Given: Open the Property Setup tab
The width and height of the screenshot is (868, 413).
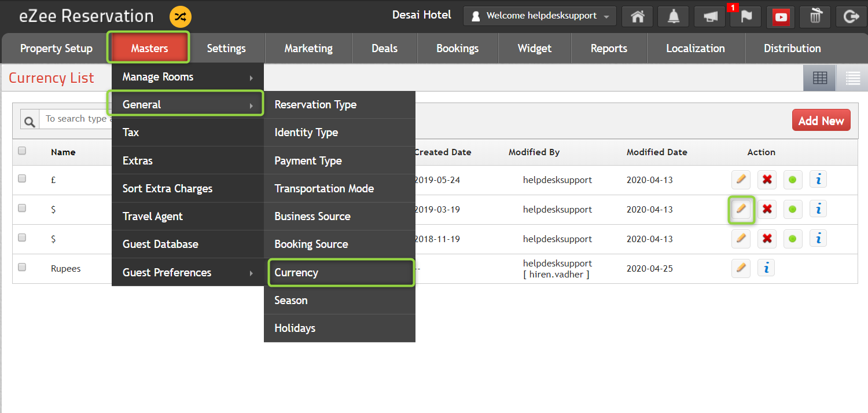Looking at the screenshot, I should [x=56, y=49].
